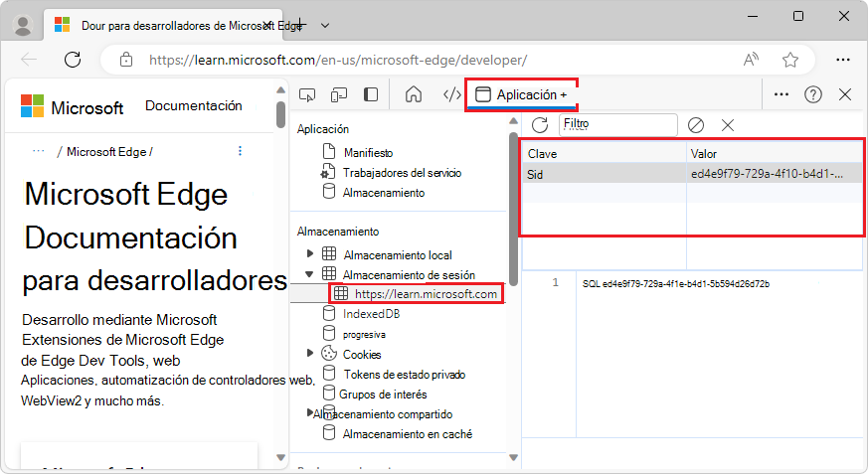Viewport: 868px width, 474px height.
Task: Open DevTools Welcome home icon
Action: coord(413,94)
